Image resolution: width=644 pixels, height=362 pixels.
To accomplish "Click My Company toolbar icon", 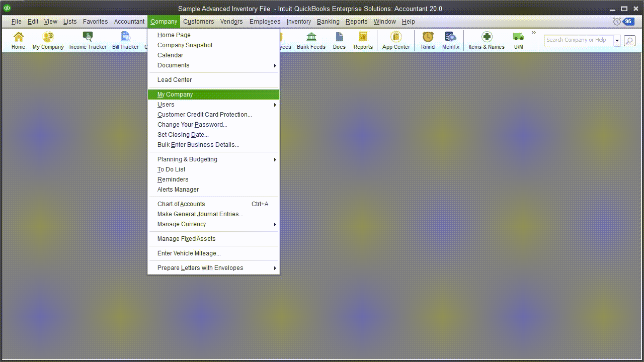I will [x=48, y=41].
